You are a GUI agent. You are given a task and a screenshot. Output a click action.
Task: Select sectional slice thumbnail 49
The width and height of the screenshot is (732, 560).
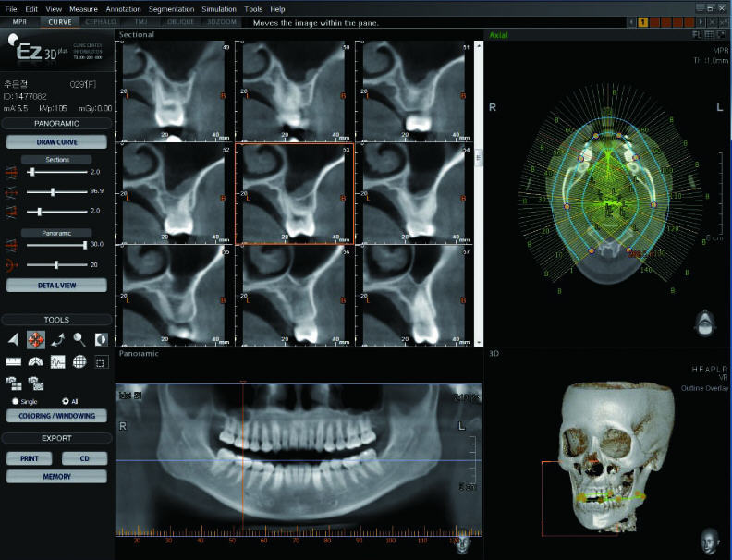tap(175, 91)
